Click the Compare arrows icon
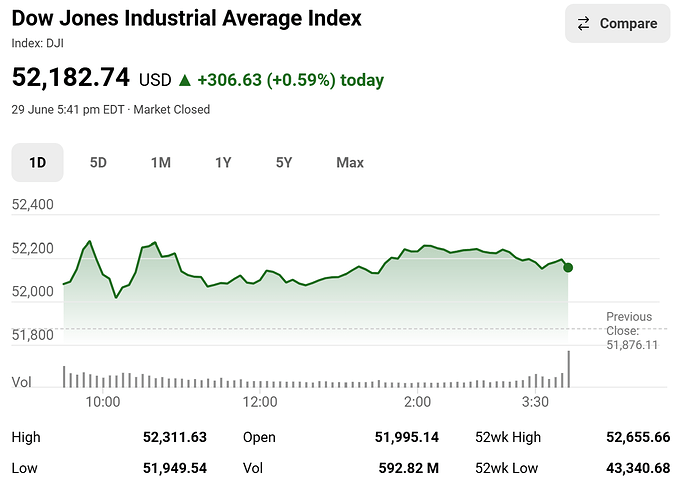The image size is (689, 485). 584,24
